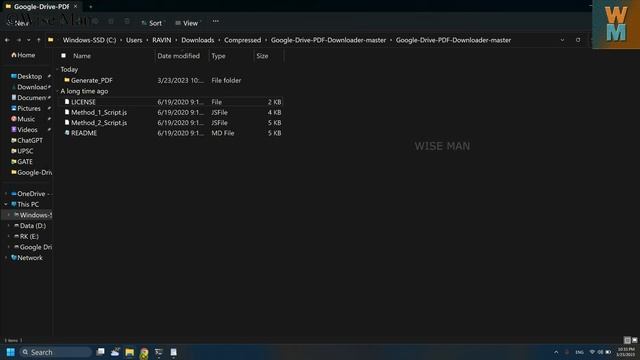Expand the OneDrive tree node
640x360 pixels.
tap(6, 194)
